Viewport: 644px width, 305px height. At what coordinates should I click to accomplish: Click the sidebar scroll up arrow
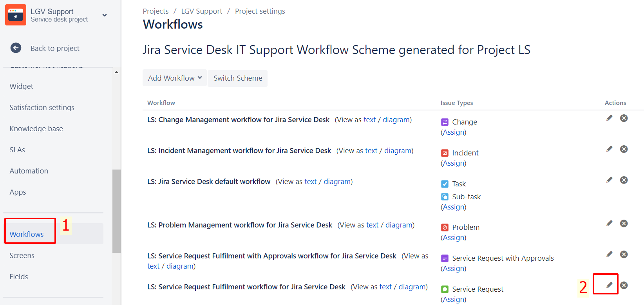click(116, 72)
